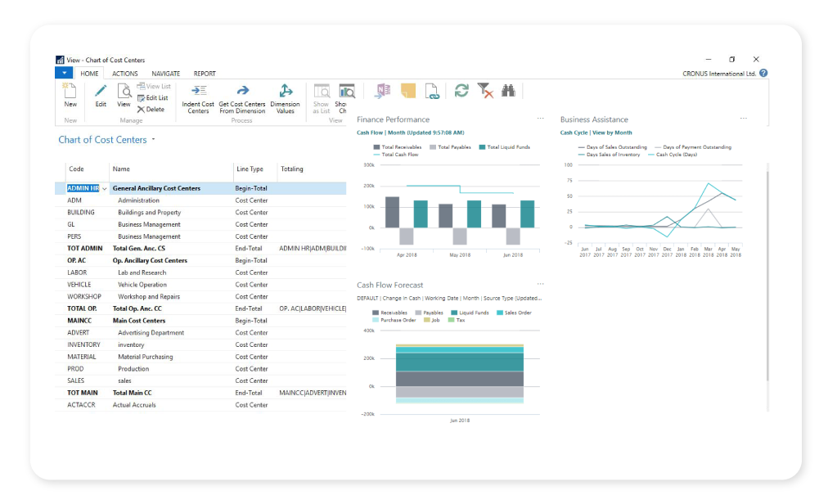
Task: Click Delete in the Manage group
Action: (x=151, y=110)
